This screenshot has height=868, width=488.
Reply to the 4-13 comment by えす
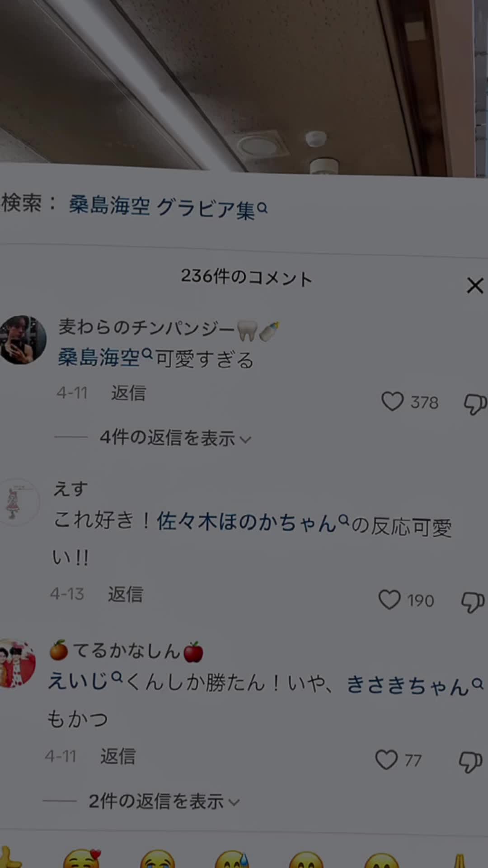(125, 594)
